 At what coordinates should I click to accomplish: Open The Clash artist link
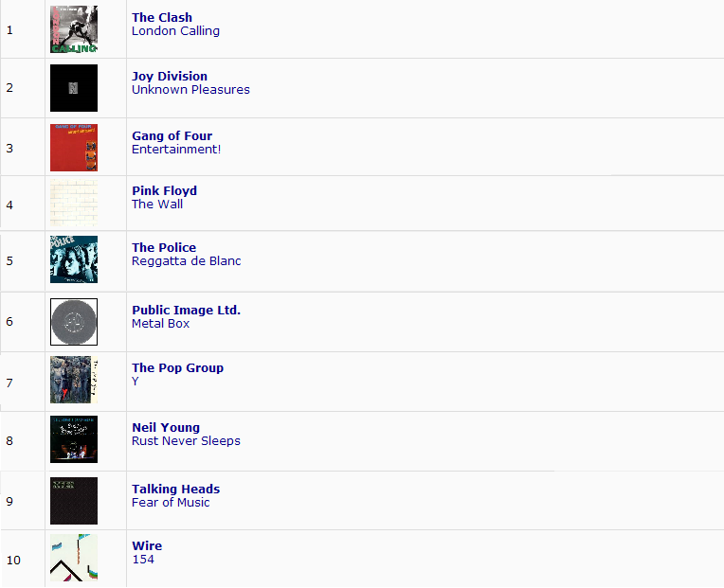[162, 18]
